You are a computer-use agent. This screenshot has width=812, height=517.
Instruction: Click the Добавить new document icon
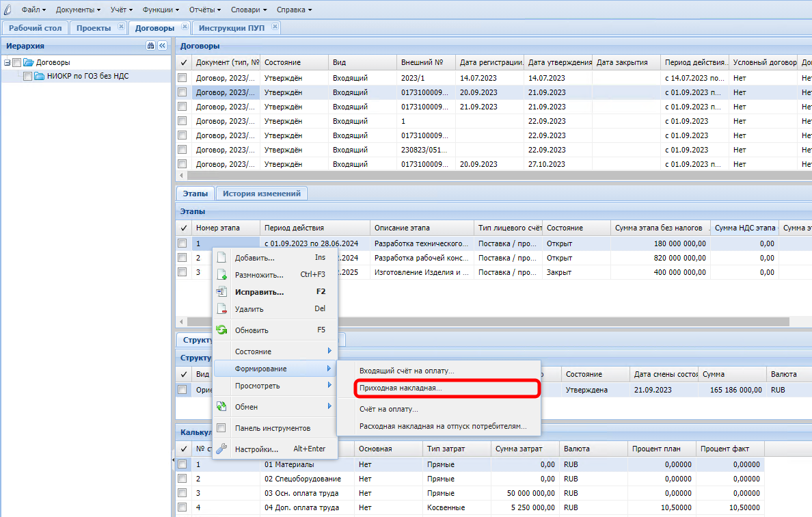[221, 258]
